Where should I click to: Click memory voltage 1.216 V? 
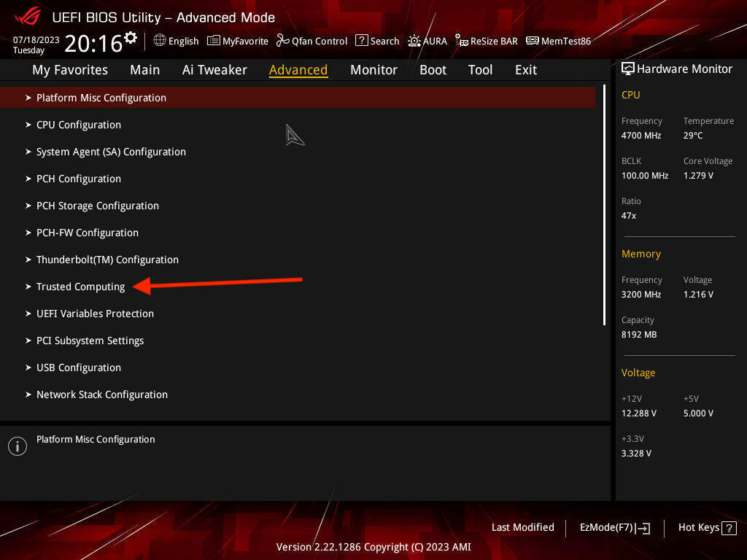coord(698,295)
